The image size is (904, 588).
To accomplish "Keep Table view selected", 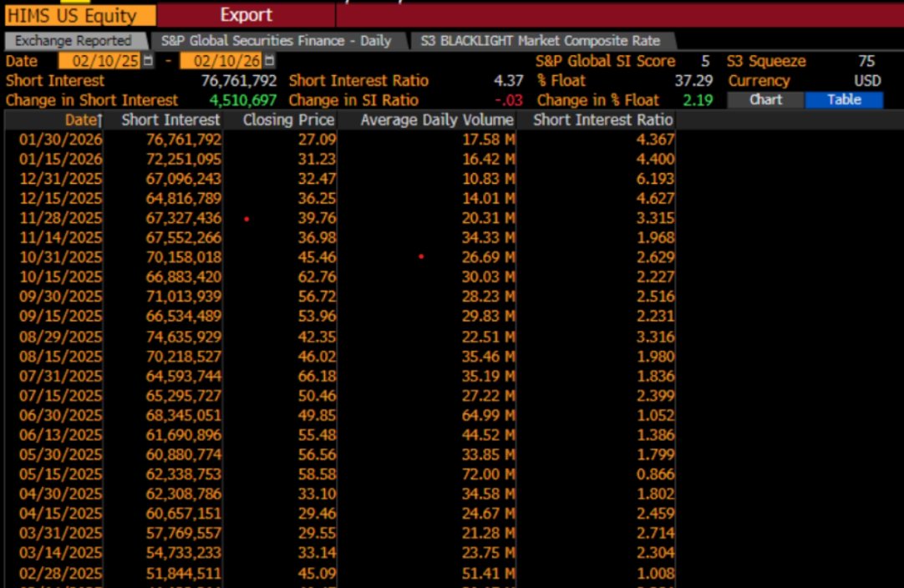I will (844, 99).
